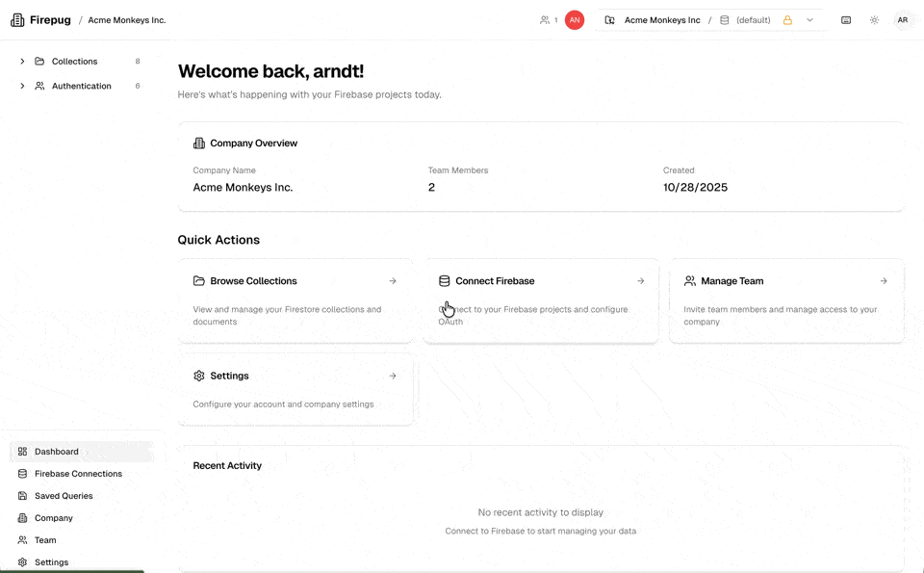
Task: Click the Manage Team arrow link
Action: [x=884, y=280]
